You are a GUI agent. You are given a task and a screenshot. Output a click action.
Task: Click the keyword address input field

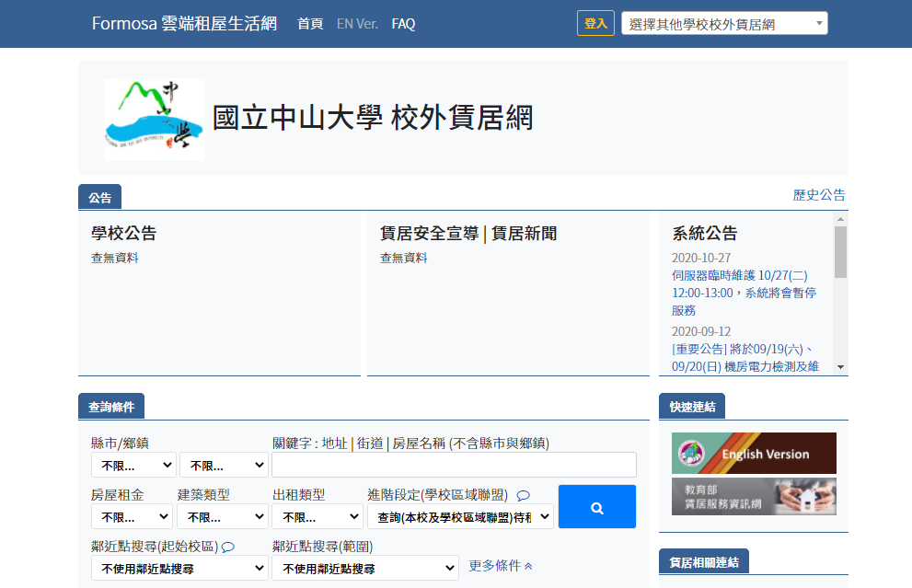(454, 466)
